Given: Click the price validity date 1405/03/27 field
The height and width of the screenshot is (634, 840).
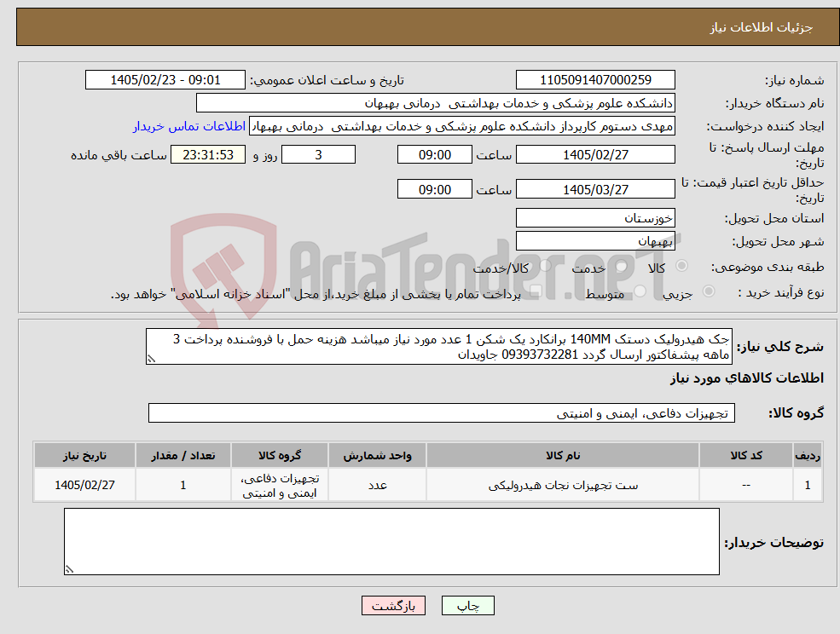Looking at the screenshot, I should point(595,189).
